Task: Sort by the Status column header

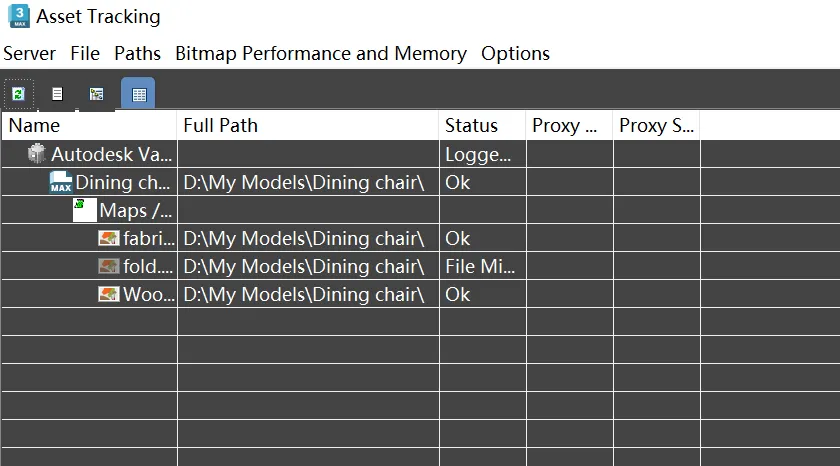Action: click(482, 125)
